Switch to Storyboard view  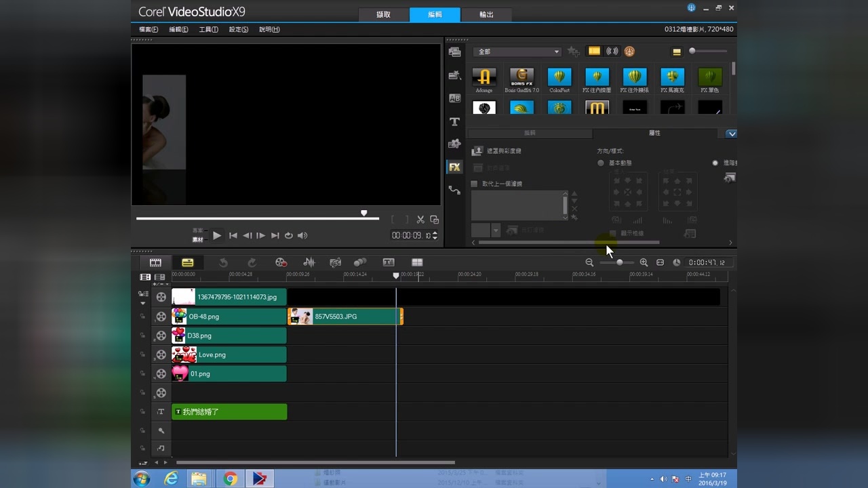point(155,262)
